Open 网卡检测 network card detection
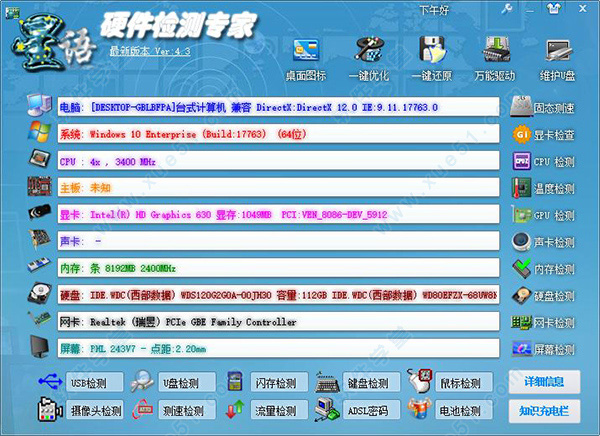This screenshot has height=436, width=600. click(543, 322)
